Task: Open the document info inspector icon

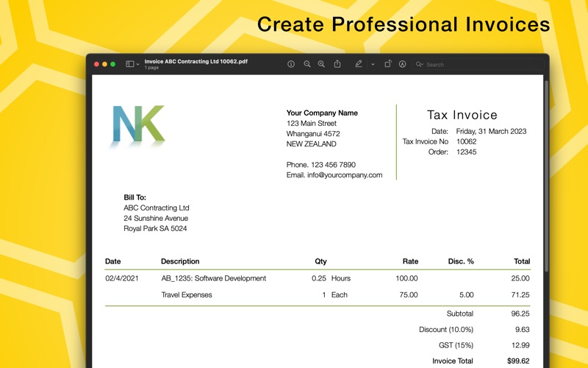Action: (x=291, y=64)
